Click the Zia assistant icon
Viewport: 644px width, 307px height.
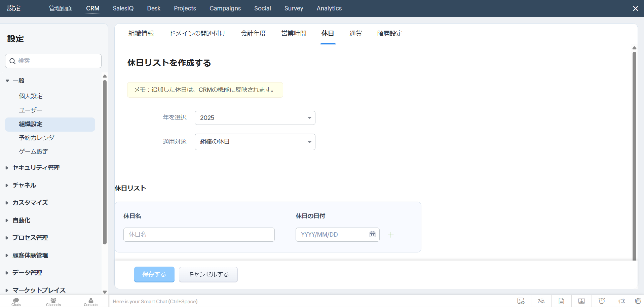tap(541, 301)
